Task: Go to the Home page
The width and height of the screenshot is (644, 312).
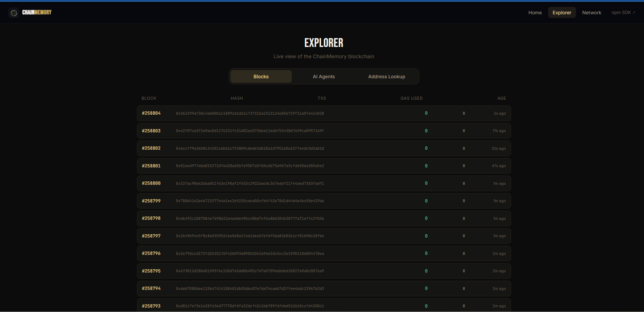Action: click(x=535, y=13)
